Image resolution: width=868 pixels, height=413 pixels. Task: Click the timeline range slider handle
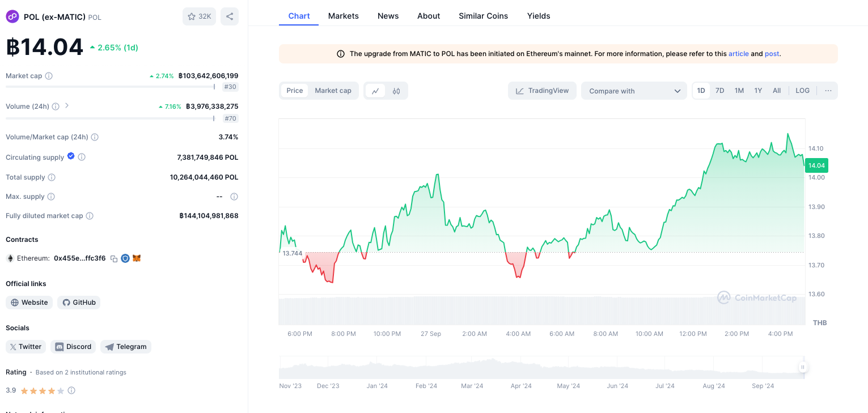[802, 367]
